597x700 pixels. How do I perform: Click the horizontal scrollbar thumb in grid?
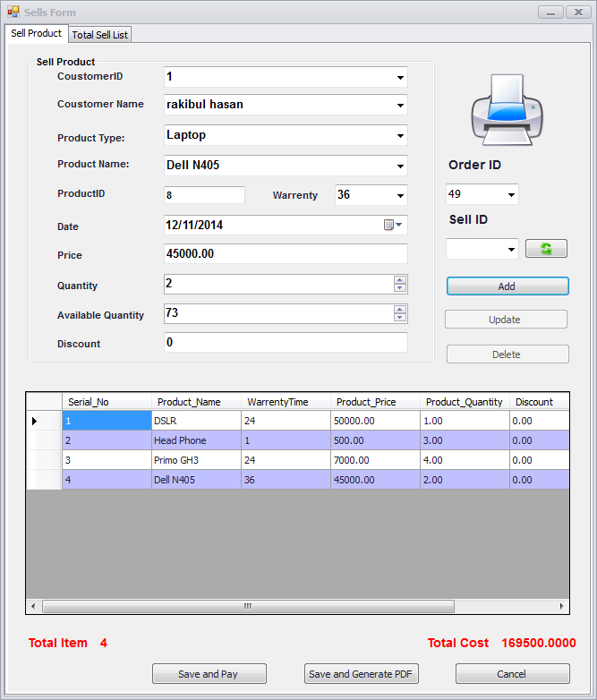tap(248, 606)
